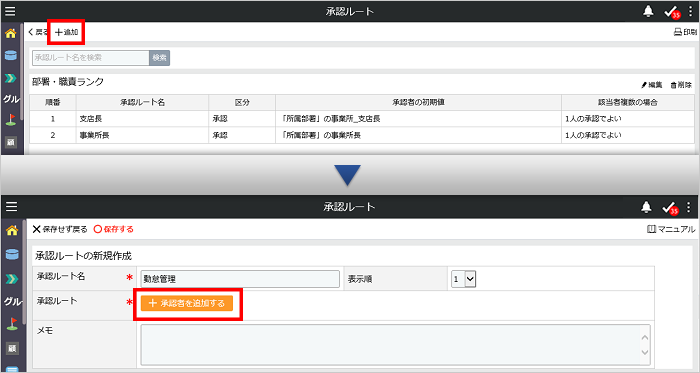Click 部署・職責ランク section heading

[68, 82]
